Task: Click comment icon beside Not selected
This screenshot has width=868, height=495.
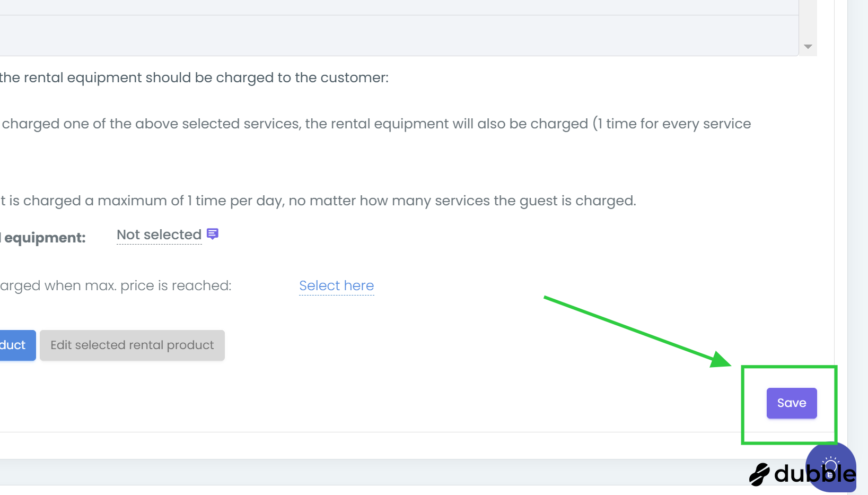Action: click(x=213, y=234)
